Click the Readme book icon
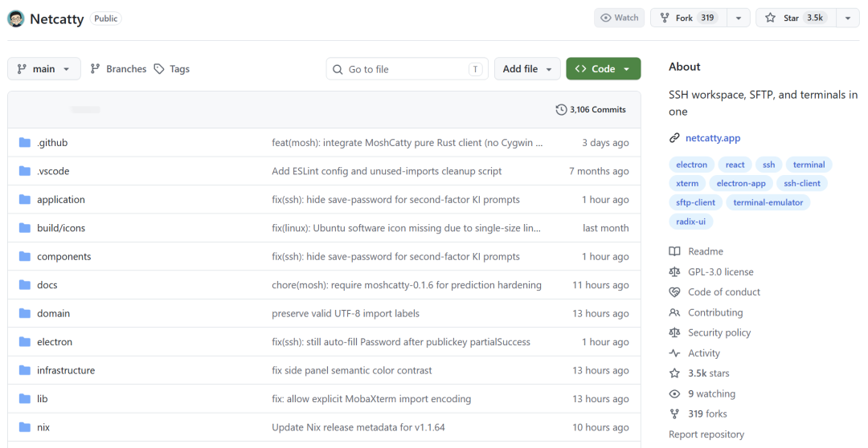Screen dimensions: 868x448 click(x=674, y=251)
